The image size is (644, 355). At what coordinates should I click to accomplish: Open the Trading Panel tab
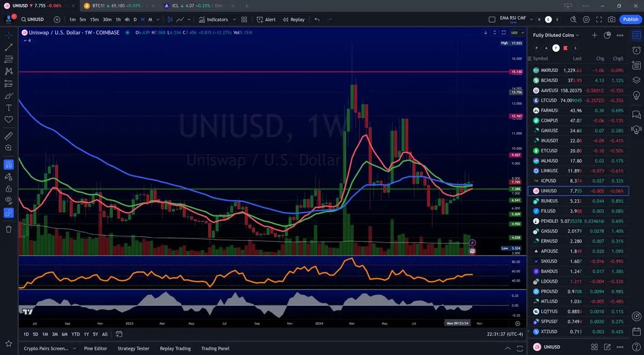(215, 349)
